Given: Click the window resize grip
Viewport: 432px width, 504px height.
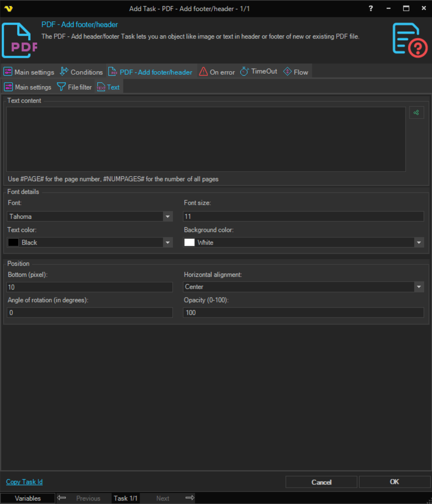Looking at the screenshot, I should (x=428, y=501).
